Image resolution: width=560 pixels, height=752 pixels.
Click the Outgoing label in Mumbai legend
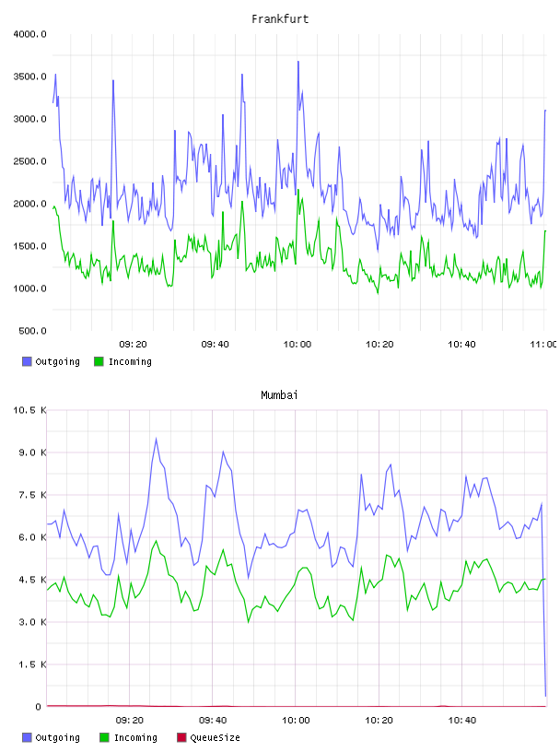[x=57, y=737]
